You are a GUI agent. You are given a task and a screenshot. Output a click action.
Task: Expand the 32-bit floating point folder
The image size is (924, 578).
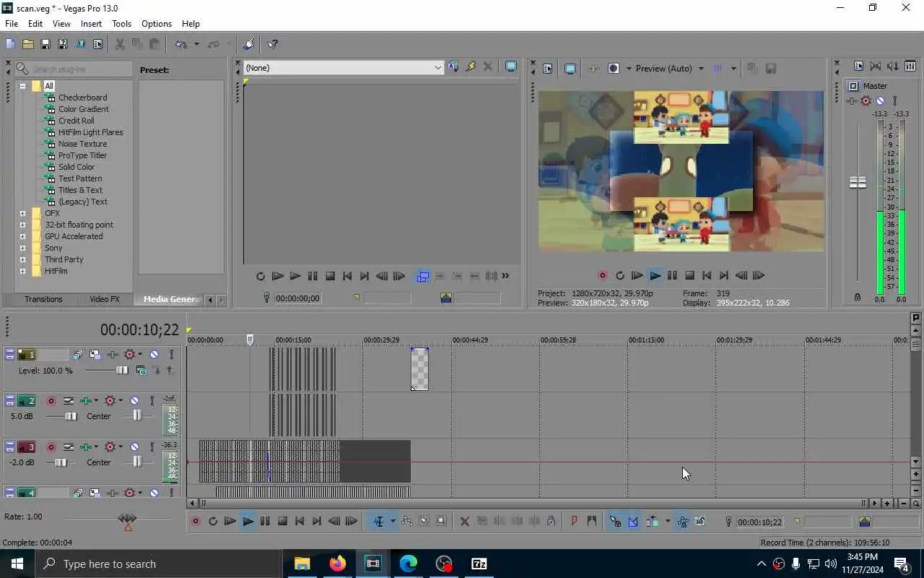[x=22, y=225]
